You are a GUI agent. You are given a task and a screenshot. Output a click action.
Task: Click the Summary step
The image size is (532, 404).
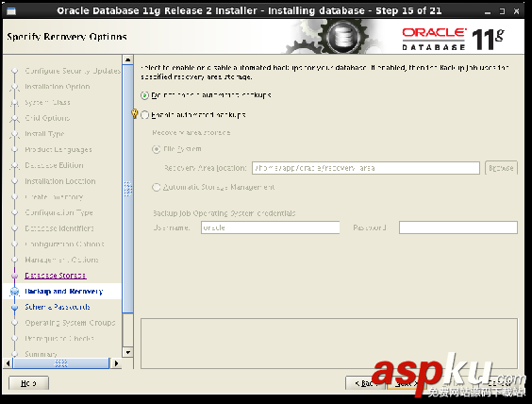[x=41, y=354]
